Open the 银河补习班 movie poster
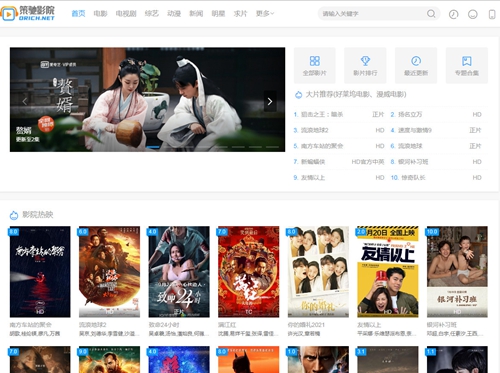The width and height of the screenshot is (500, 373). tap(457, 272)
